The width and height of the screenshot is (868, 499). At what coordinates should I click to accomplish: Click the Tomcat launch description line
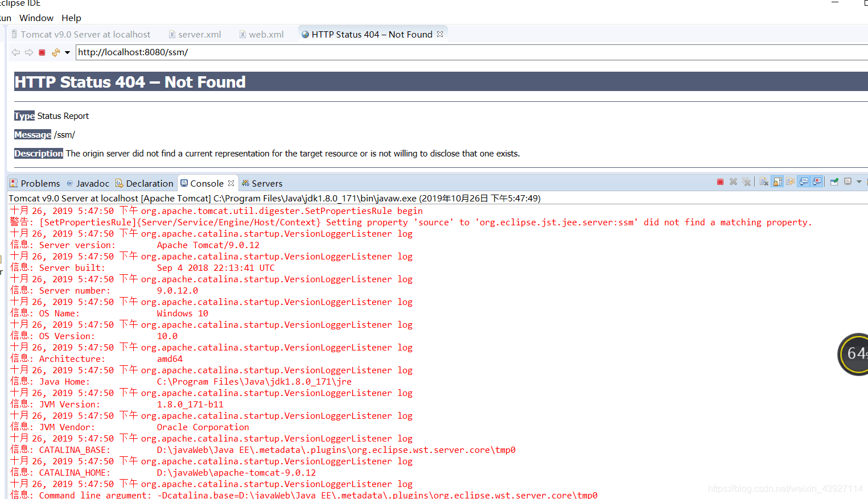[274, 199]
